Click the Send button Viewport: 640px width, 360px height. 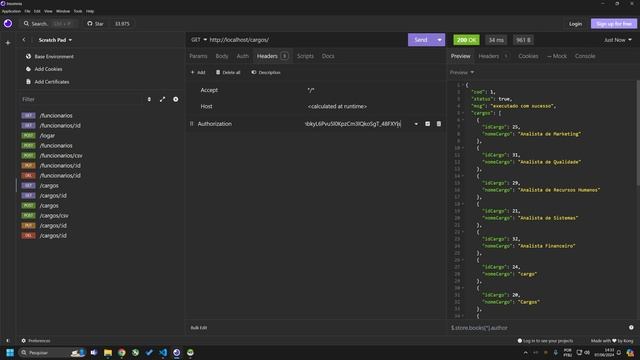pos(421,40)
